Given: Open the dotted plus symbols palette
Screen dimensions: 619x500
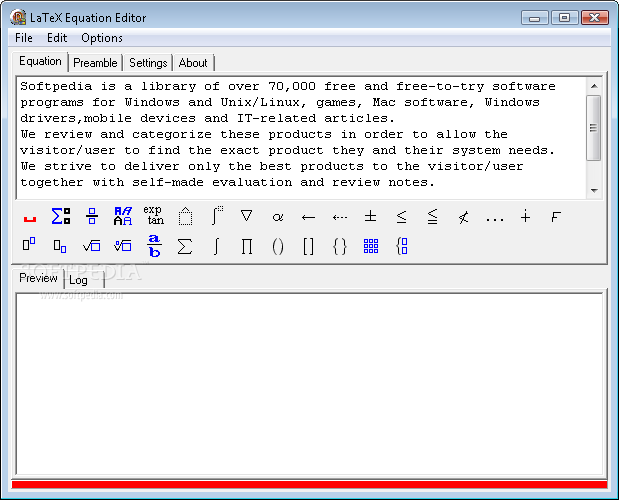Looking at the screenshot, I should pyautogui.click(x=525, y=216).
